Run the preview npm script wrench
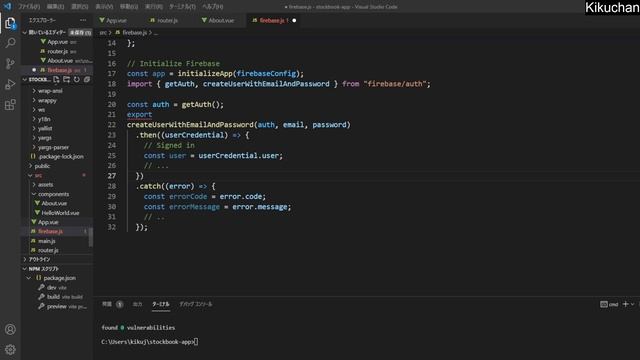The image size is (640, 360). click(x=41, y=306)
